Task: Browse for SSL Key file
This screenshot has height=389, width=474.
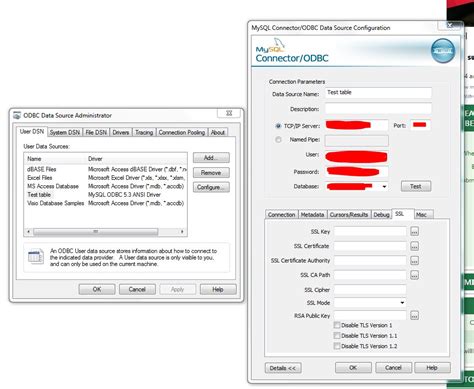Action: [414, 231]
